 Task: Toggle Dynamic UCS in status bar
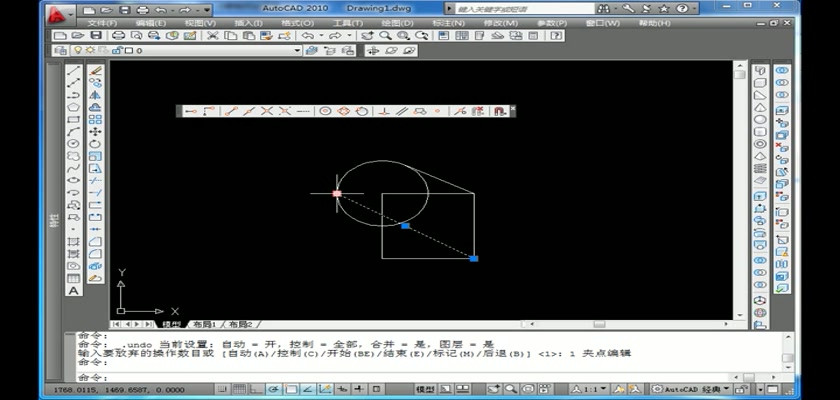point(325,389)
